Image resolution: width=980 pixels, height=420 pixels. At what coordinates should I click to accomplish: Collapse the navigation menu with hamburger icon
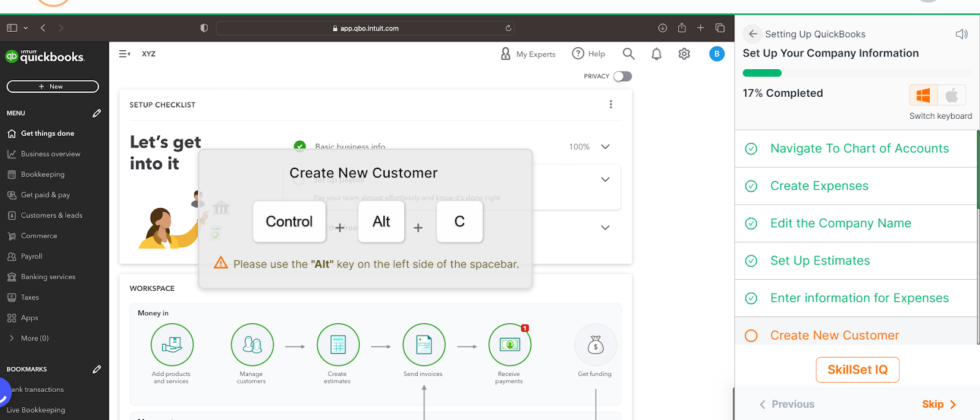coord(124,54)
